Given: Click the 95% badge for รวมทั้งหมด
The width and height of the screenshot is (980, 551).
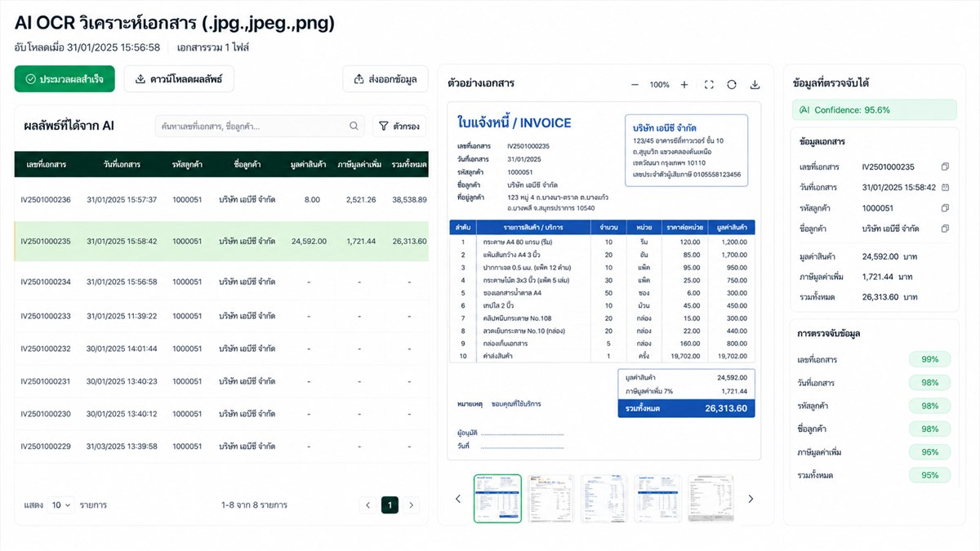Looking at the screenshot, I should (x=929, y=475).
